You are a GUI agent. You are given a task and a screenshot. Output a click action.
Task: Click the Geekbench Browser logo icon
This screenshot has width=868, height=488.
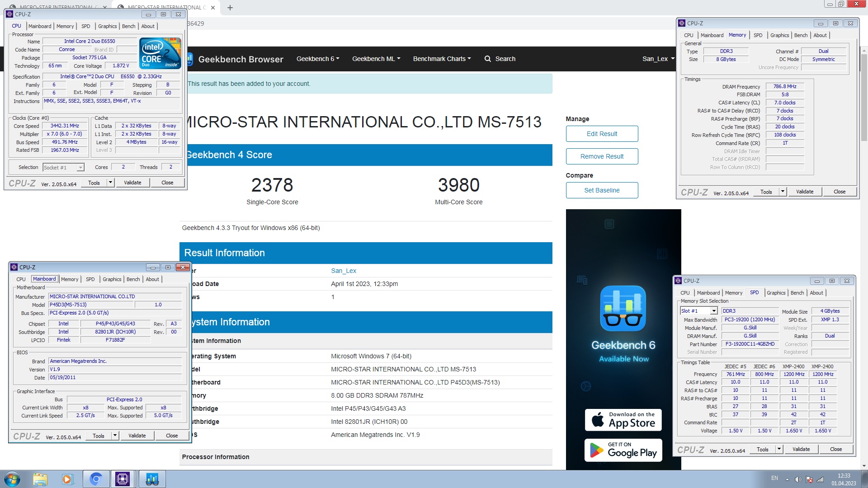tap(190, 59)
